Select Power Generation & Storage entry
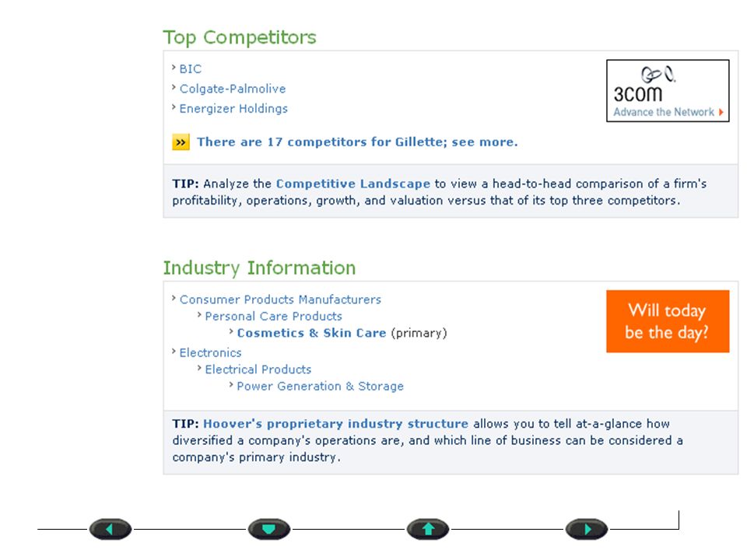This screenshot has width=747, height=560. click(320, 387)
